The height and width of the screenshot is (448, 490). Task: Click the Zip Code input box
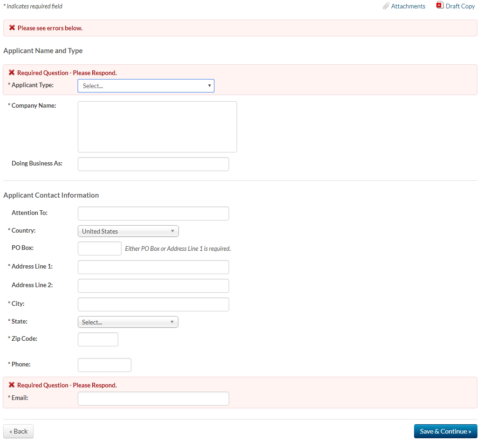coord(98,339)
